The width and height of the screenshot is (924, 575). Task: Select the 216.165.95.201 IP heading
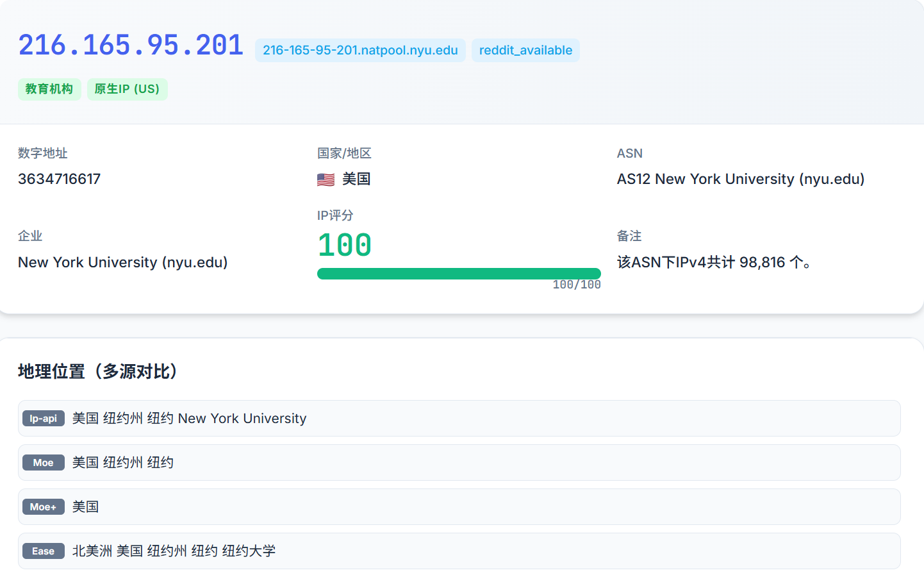[131, 46]
